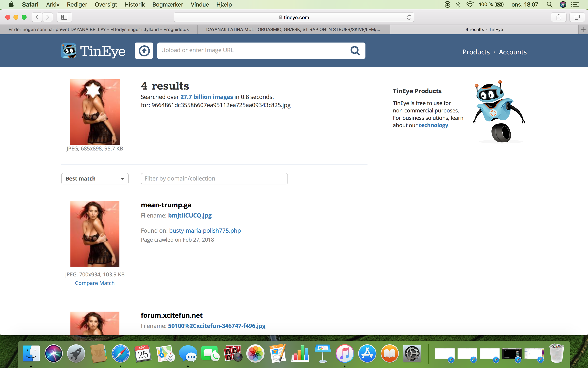Click the Filter by domain/collection field
This screenshot has height=368, width=588.
pyautogui.click(x=214, y=179)
